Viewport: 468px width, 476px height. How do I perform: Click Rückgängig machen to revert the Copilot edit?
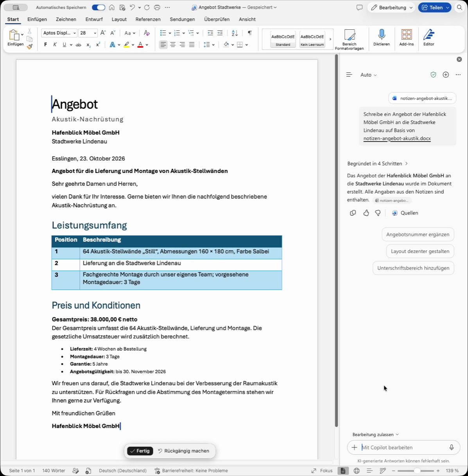pyautogui.click(x=183, y=451)
